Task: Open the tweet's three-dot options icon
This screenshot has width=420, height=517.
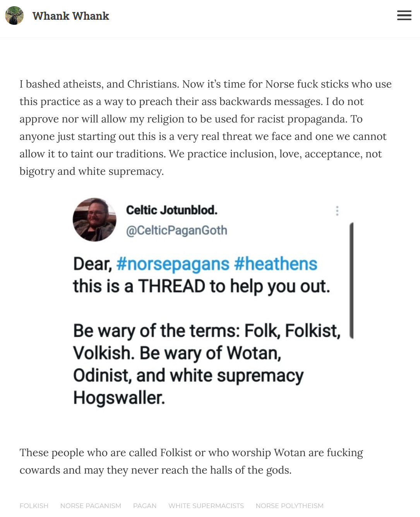Action: click(337, 211)
